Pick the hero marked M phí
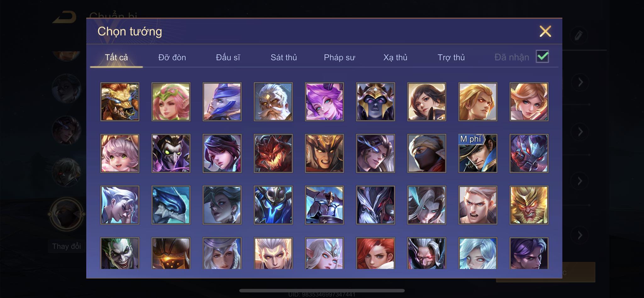The height and width of the screenshot is (298, 644). (x=478, y=153)
